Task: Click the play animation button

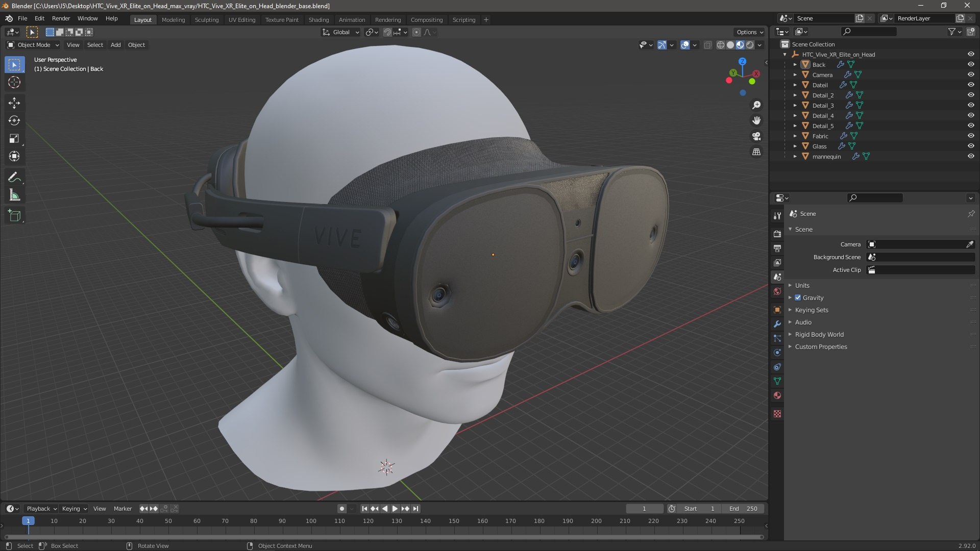Action: [x=395, y=509]
